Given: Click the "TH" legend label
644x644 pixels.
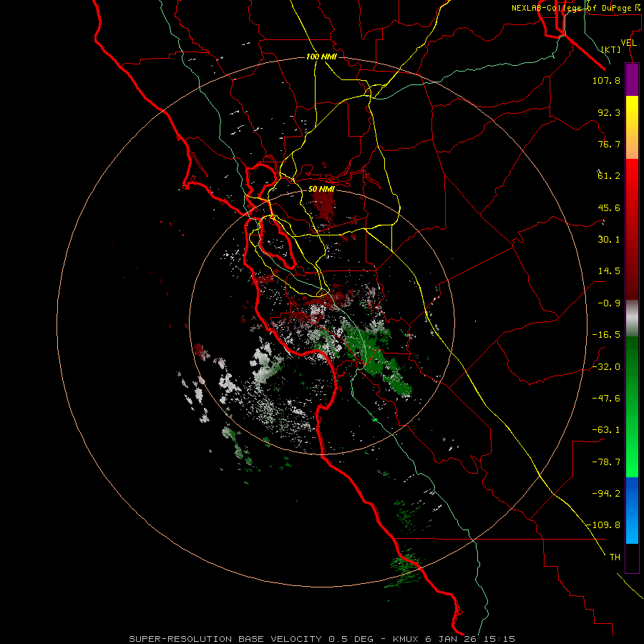Looking at the screenshot, I should point(615,557).
